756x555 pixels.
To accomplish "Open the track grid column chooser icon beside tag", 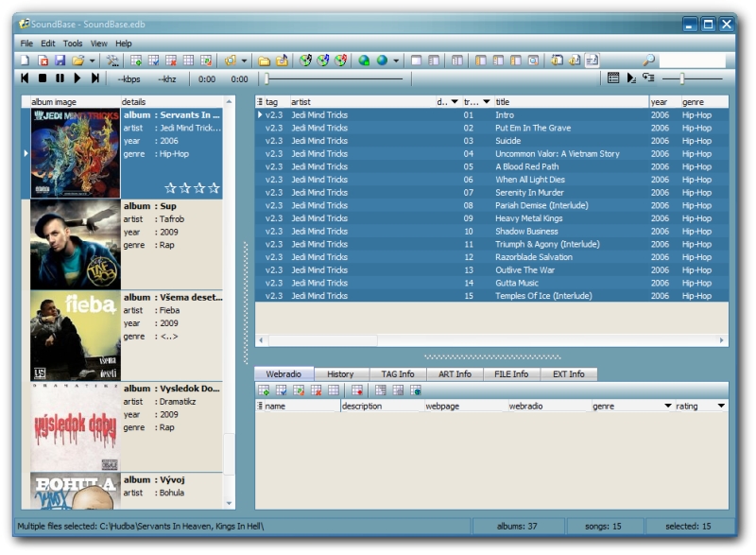I will click(x=260, y=102).
